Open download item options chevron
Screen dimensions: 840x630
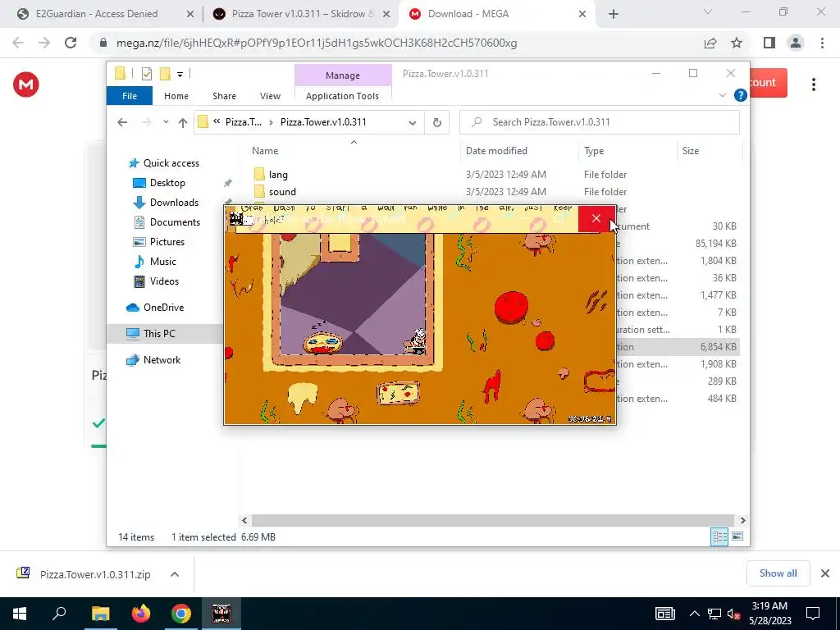pos(175,574)
